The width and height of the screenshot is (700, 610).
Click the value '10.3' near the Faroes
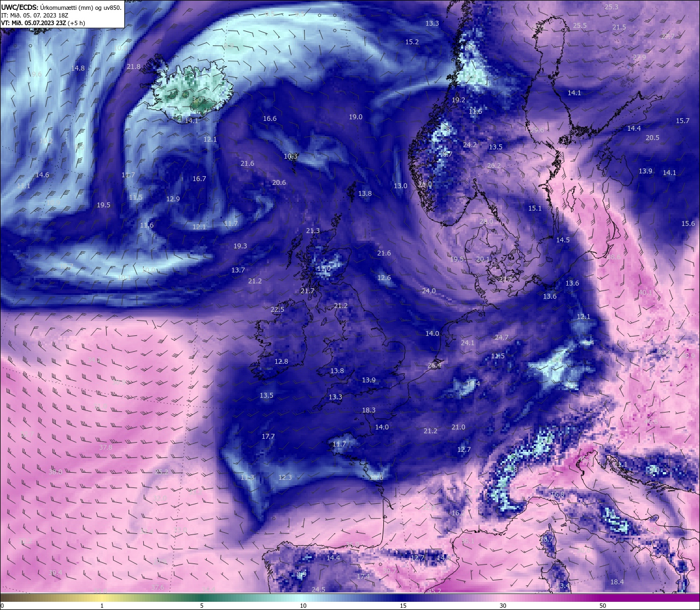(x=290, y=156)
